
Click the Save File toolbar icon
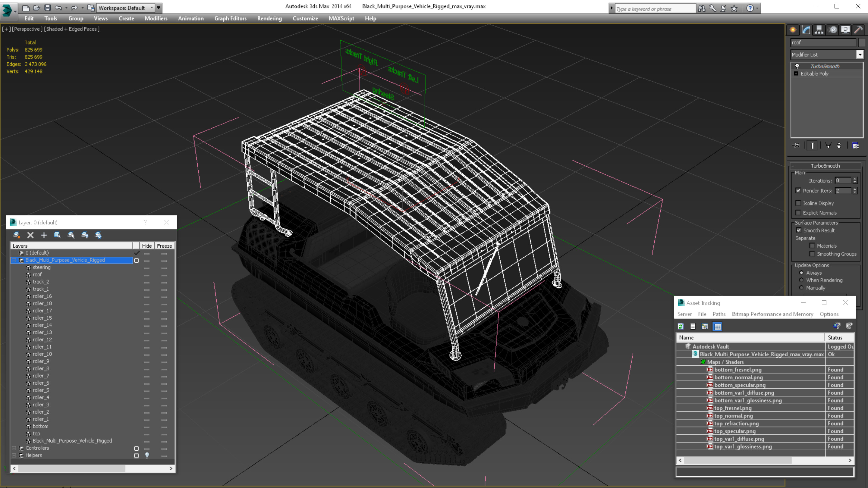(x=48, y=8)
